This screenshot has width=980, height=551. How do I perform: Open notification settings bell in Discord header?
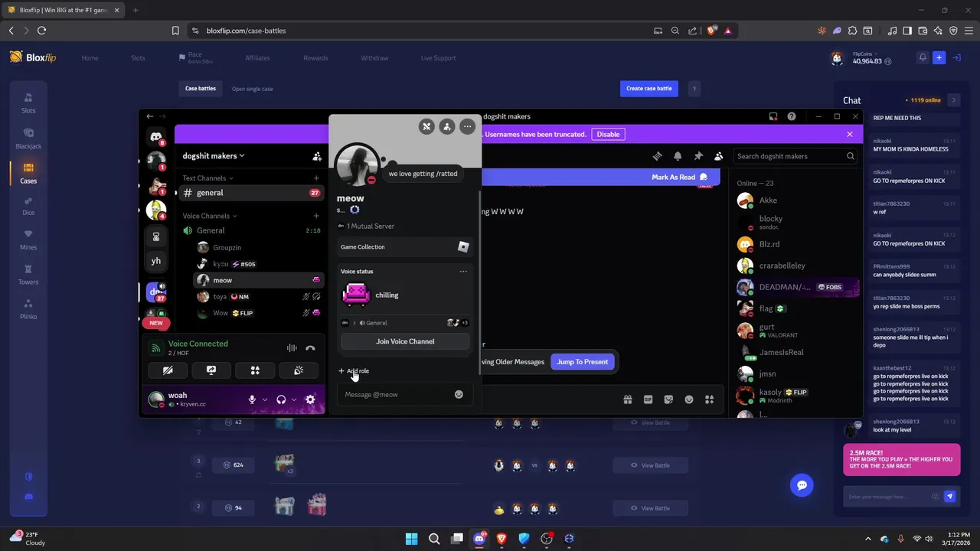click(678, 156)
